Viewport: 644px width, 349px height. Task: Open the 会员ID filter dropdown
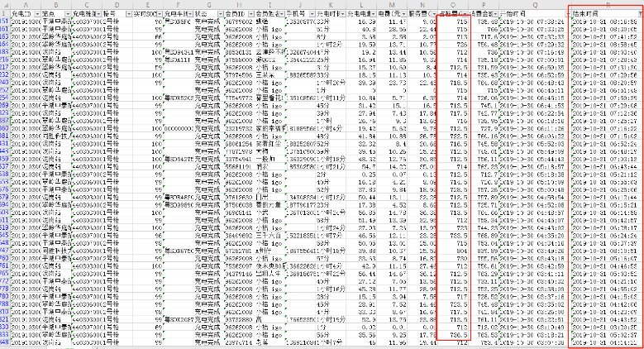coord(251,15)
